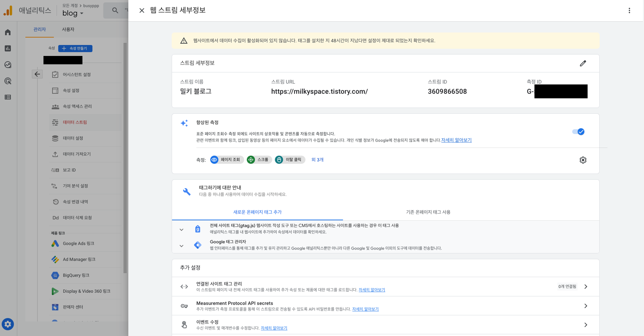Click the warning triangle icon in the banner
The image size is (644, 336).
coord(184,41)
